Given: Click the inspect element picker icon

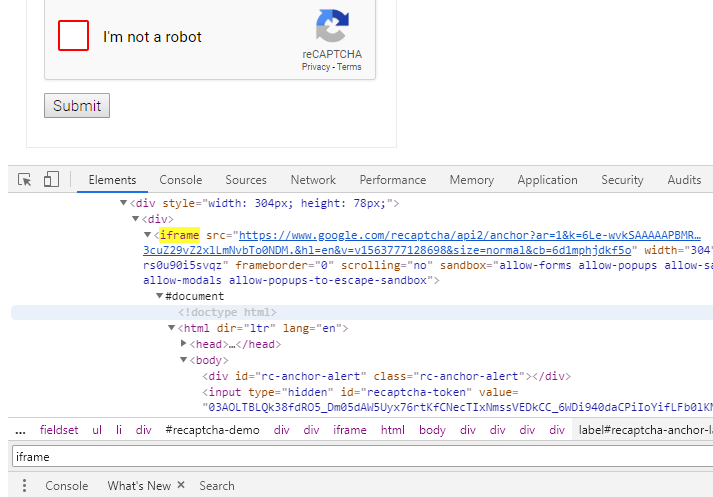Looking at the screenshot, I should pos(25,180).
